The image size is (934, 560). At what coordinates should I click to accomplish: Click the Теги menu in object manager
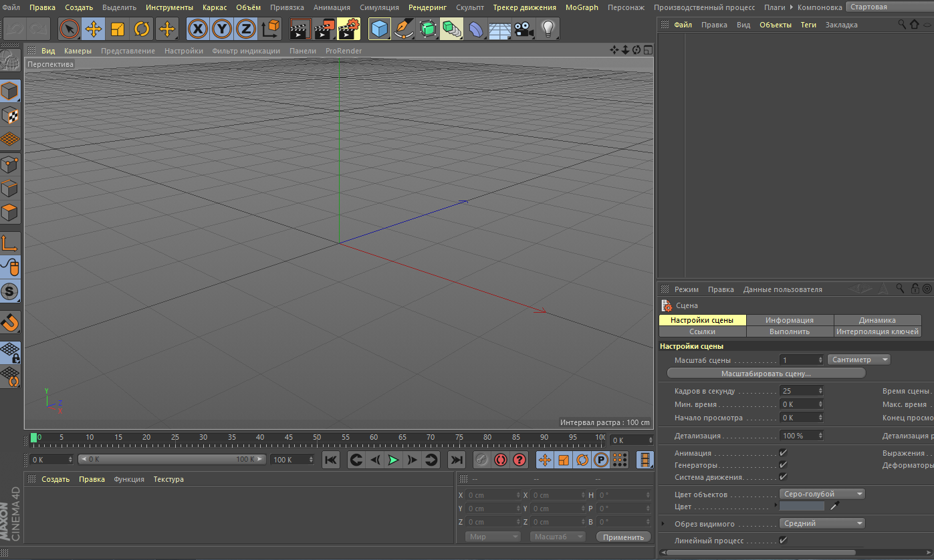[x=808, y=25]
